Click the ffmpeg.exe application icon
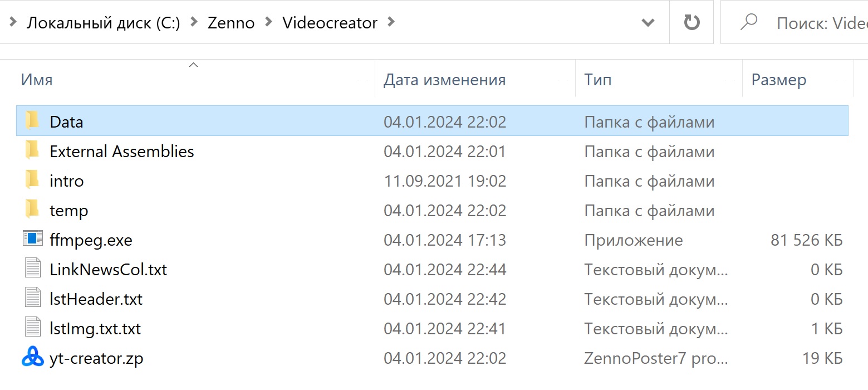This screenshot has width=868, height=390. click(32, 239)
